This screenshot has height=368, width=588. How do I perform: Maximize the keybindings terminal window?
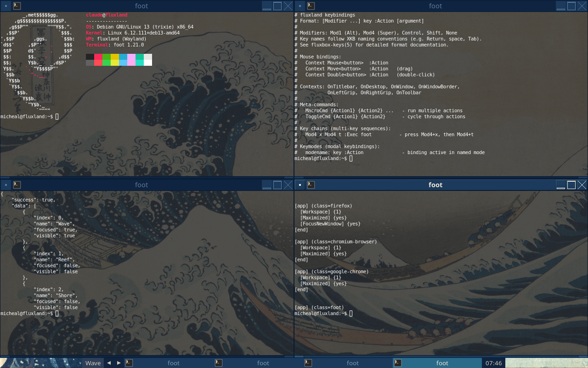point(571,6)
